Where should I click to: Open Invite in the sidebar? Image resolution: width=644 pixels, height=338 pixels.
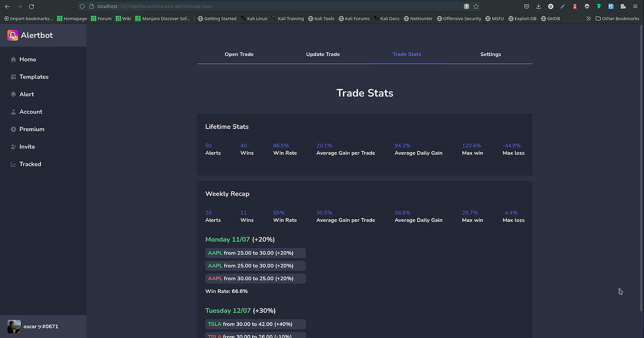[x=23, y=147]
